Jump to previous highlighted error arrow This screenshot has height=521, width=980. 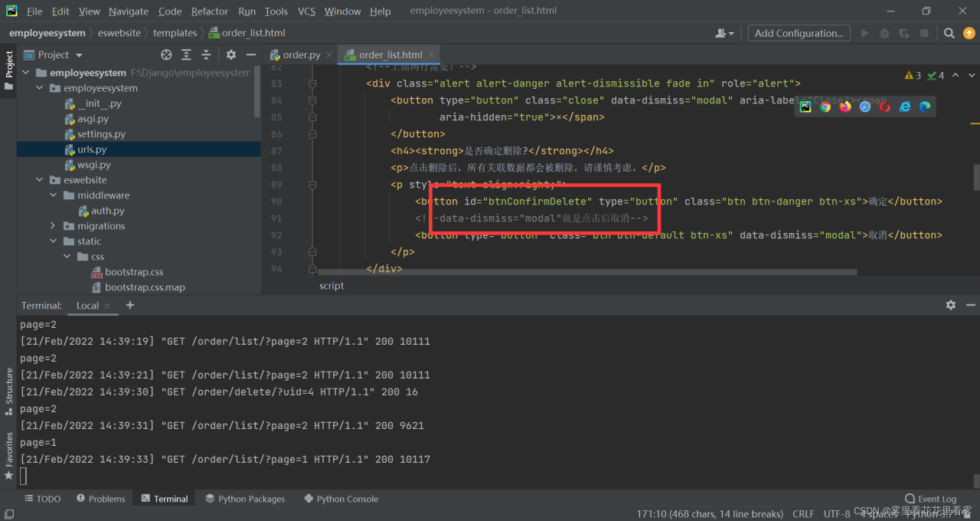click(x=955, y=75)
